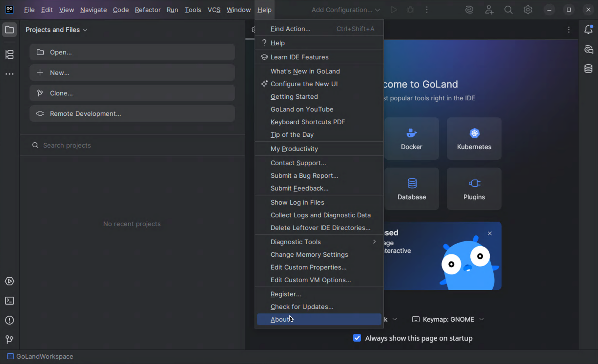Open the Problems tool window icon
598x364 pixels.
tap(10, 320)
